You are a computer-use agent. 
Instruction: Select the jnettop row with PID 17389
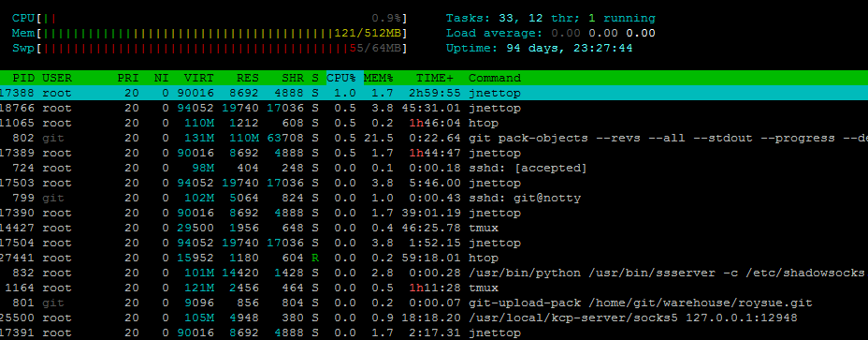[434, 153]
